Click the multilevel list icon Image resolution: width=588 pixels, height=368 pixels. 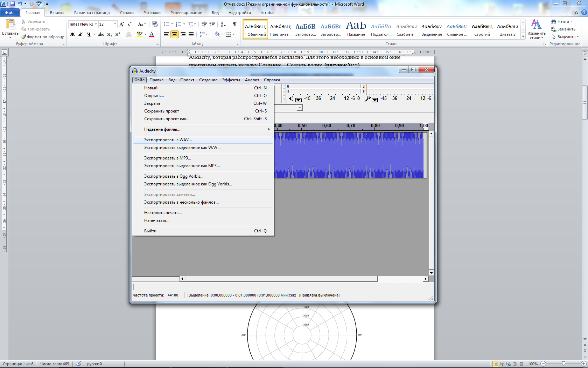[190, 24]
